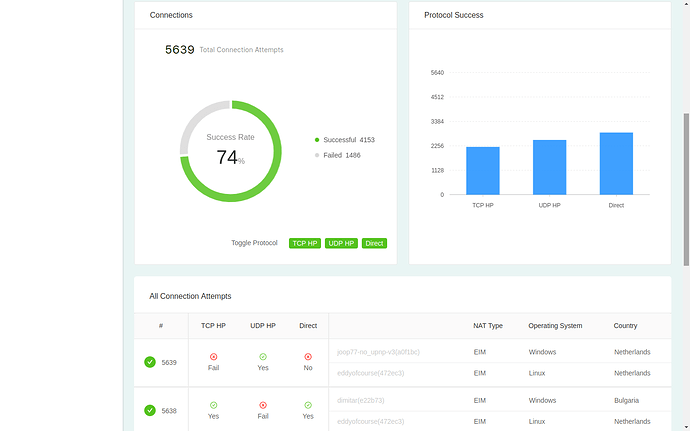Open peer dimitar(e22b73)
This screenshot has height=431, width=690.
tap(360, 401)
